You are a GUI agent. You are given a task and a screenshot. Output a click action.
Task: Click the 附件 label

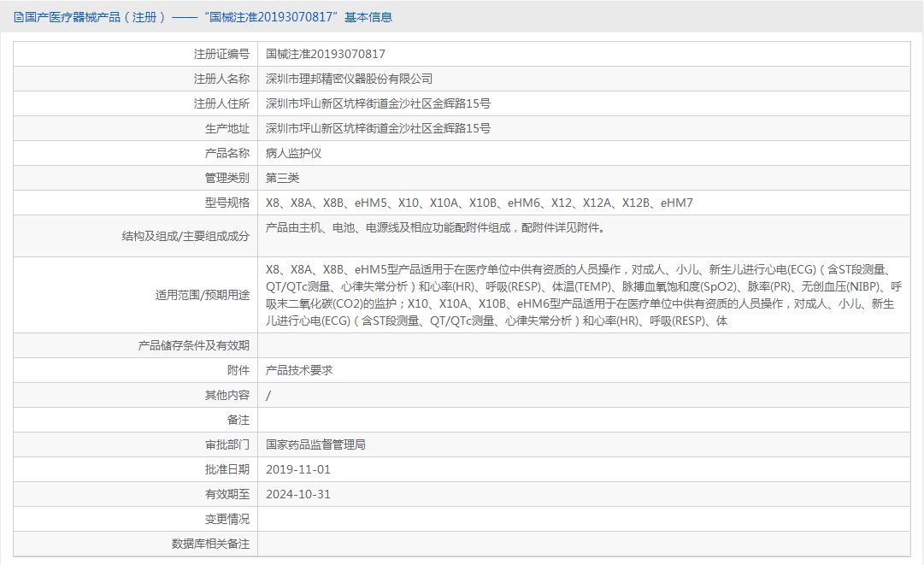pyautogui.click(x=238, y=371)
